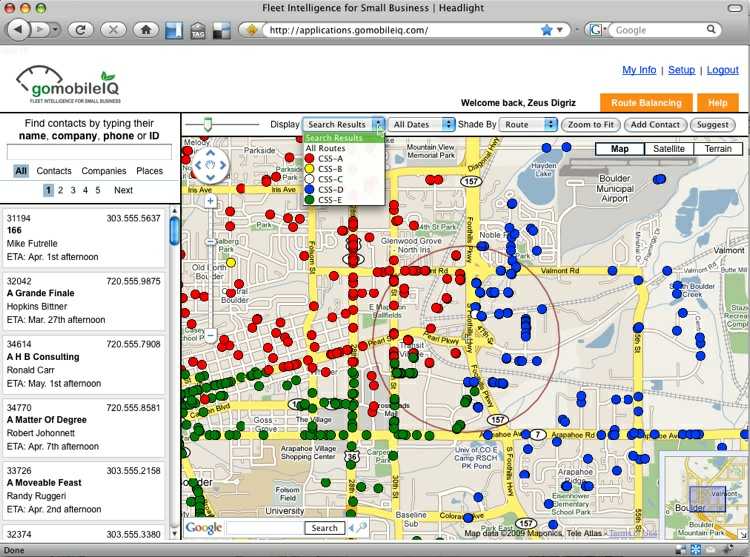The height and width of the screenshot is (557, 750).
Task: Click the map search text box beside the Google logo
Action: 265,528
